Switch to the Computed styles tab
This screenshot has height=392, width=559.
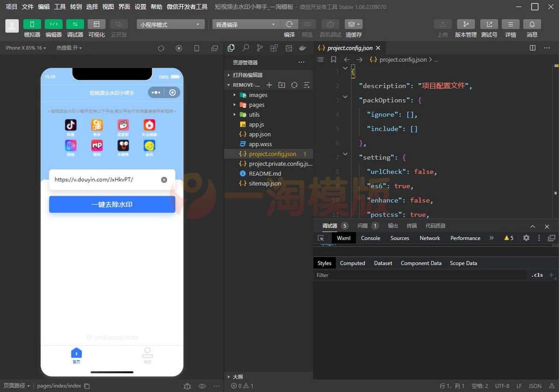[x=352, y=263]
